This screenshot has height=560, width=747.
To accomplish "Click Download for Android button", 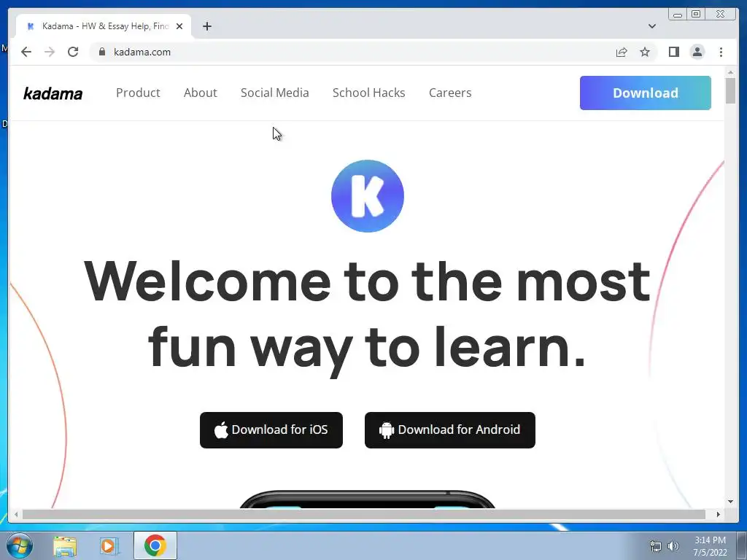I will [x=449, y=430].
